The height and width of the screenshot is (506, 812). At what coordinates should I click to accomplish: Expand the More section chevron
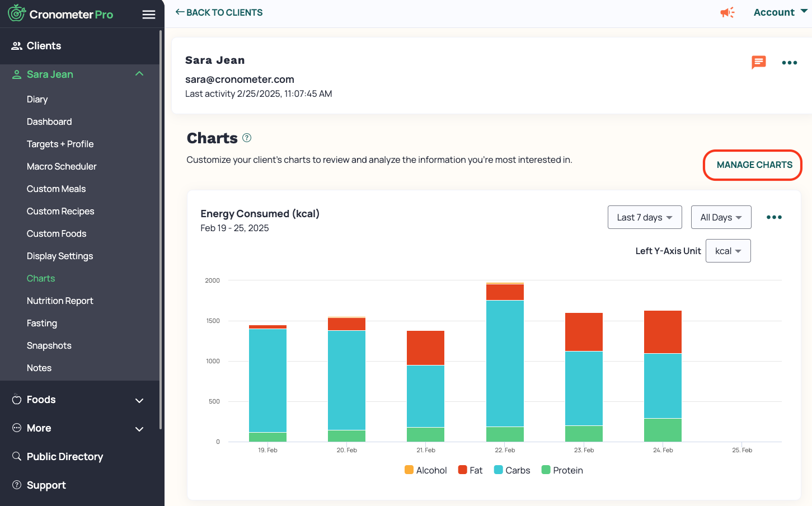pyautogui.click(x=139, y=429)
